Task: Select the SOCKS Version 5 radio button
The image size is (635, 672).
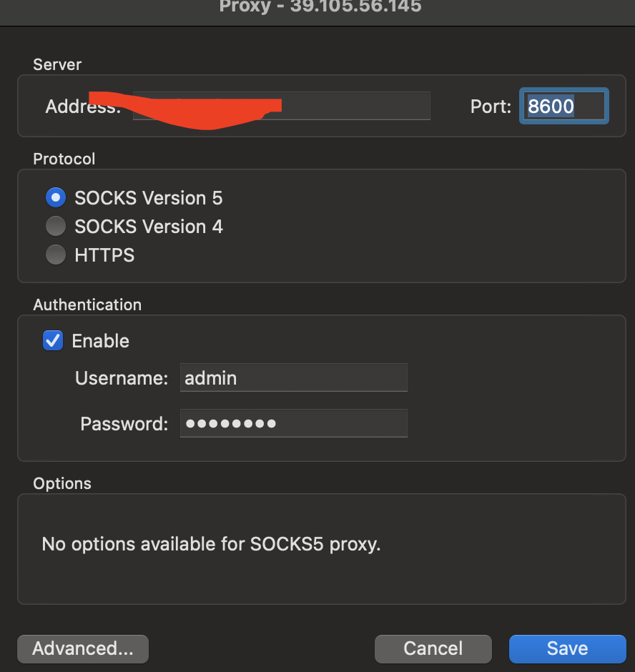Action: (56, 197)
